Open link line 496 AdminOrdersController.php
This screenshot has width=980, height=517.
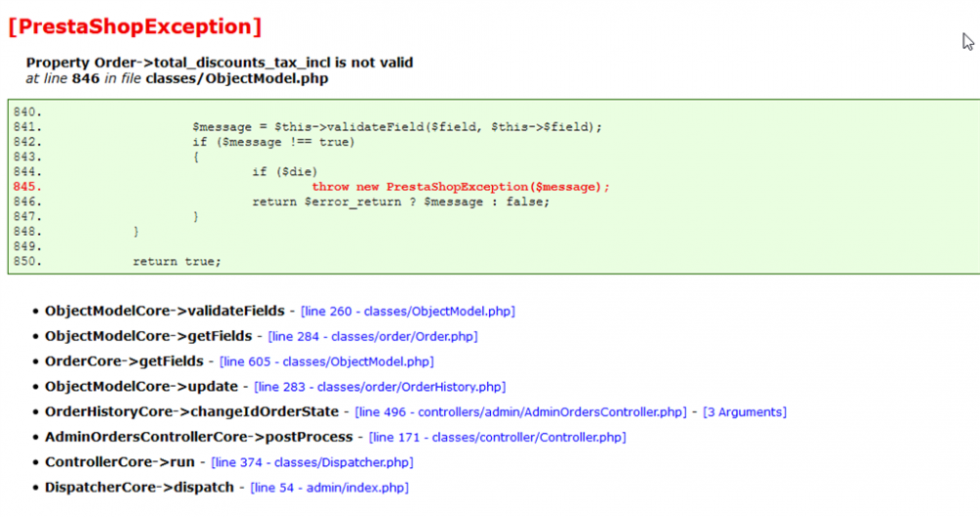(520, 412)
